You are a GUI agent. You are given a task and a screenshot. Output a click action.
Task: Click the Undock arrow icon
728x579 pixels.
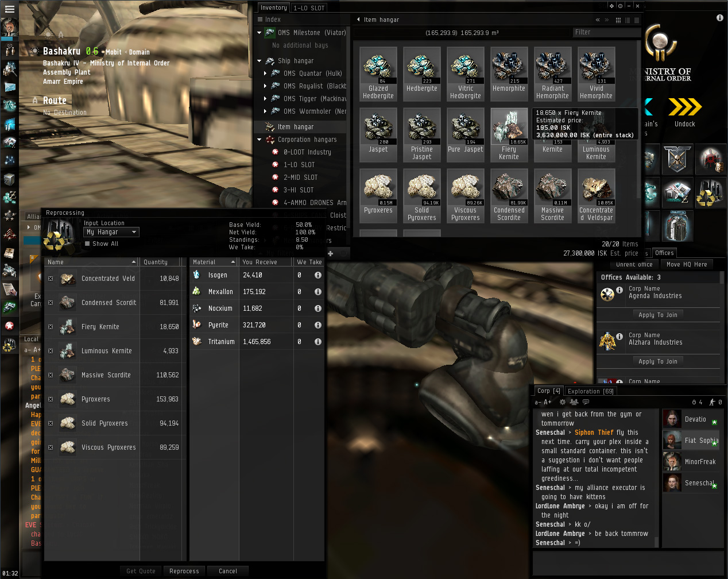click(x=685, y=107)
